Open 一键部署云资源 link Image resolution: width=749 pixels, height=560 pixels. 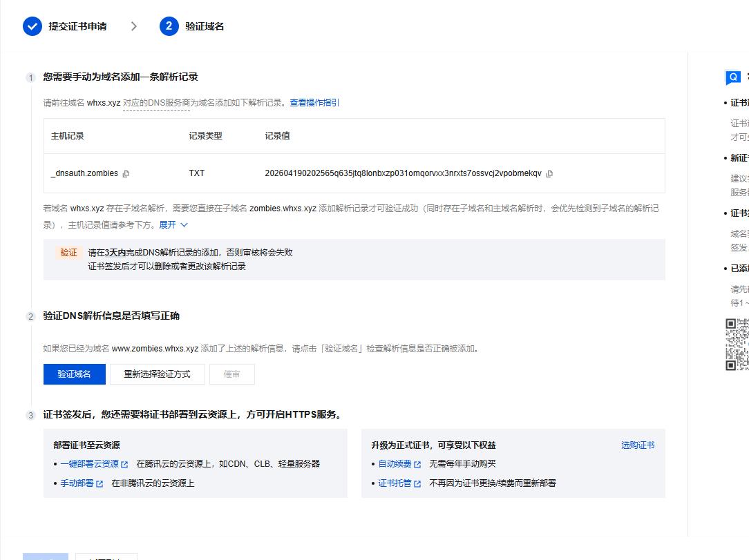click(x=90, y=464)
